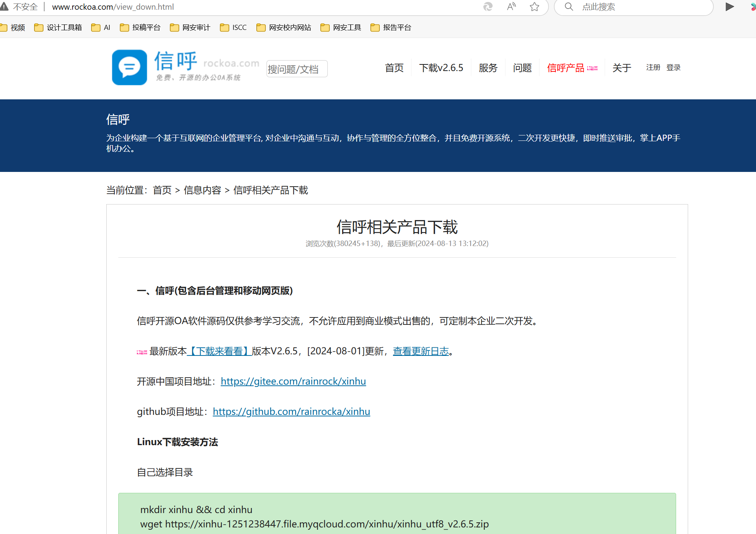Activate the read aloud icon

point(511,7)
